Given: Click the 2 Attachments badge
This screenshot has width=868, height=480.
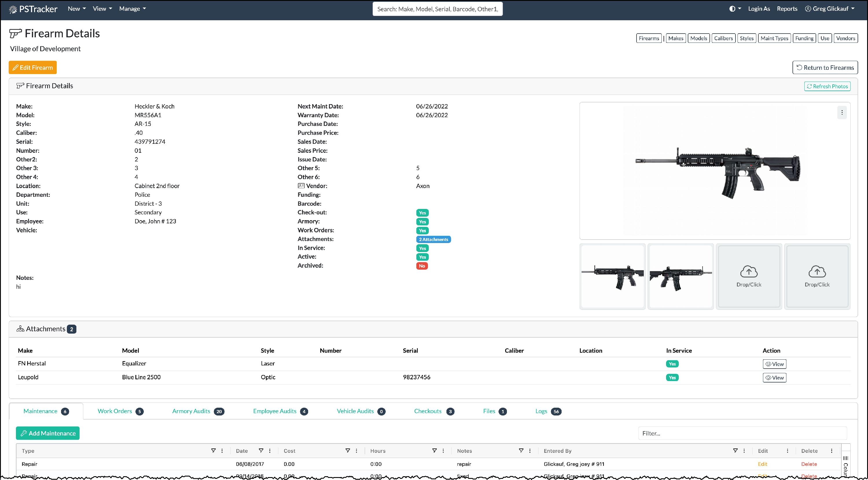Looking at the screenshot, I should click(x=433, y=240).
